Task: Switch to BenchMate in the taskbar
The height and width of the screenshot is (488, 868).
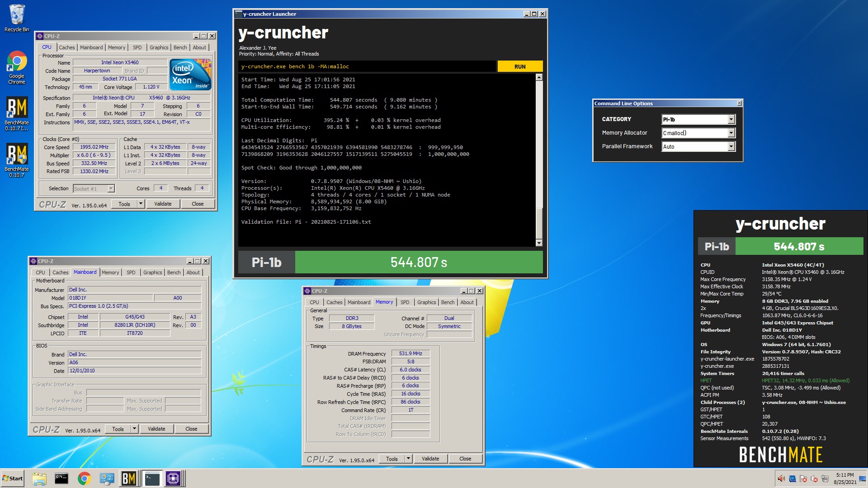Action: pos(129,479)
